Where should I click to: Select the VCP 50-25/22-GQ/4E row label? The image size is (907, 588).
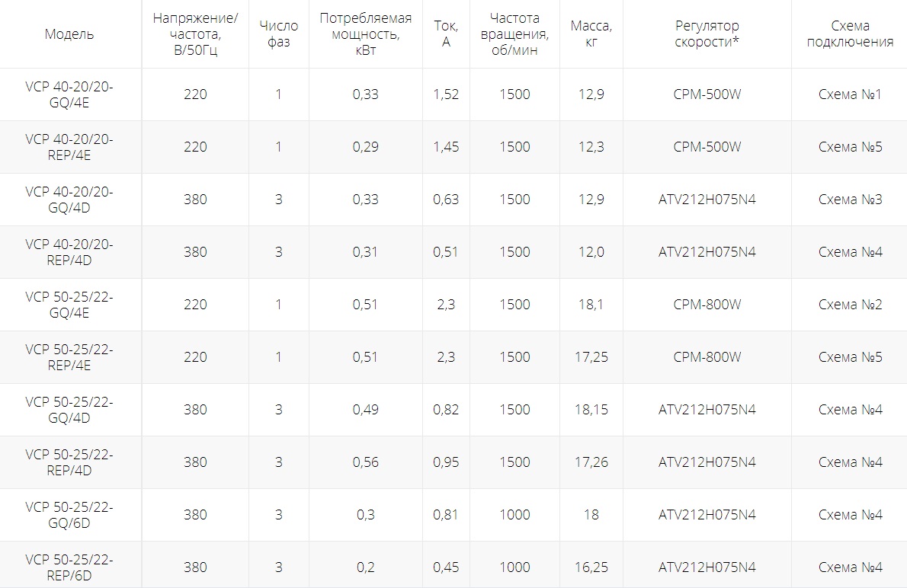tap(69, 305)
